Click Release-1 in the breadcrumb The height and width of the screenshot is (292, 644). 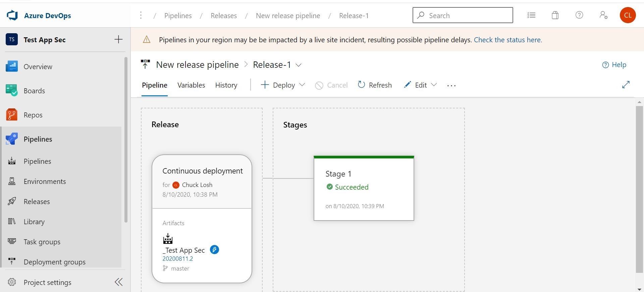click(x=354, y=15)
